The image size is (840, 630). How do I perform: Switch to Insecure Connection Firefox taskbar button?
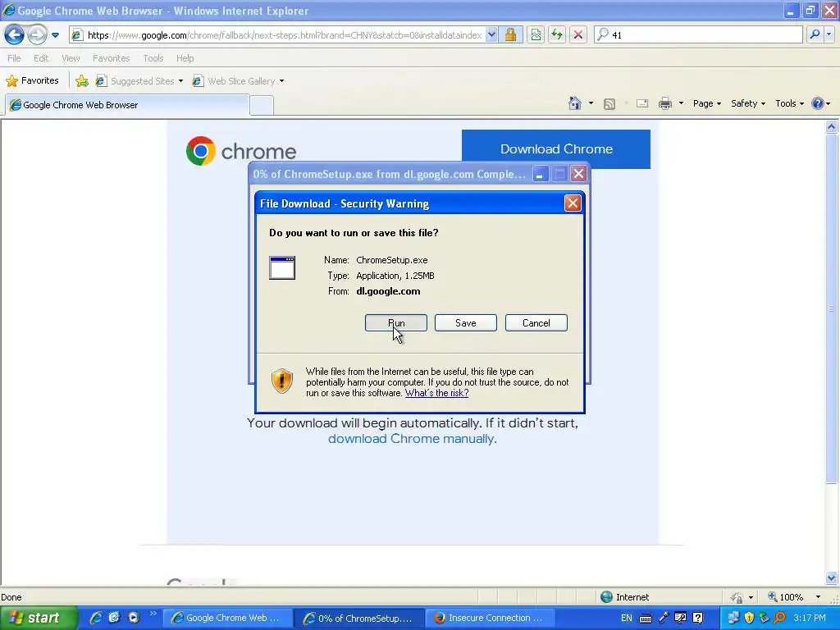(490, 618)
